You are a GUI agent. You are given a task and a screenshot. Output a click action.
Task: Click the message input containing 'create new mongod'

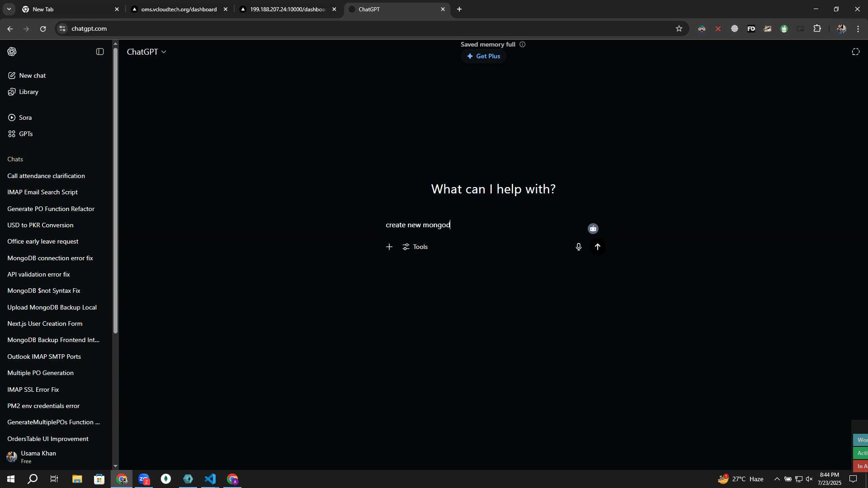(x=484, y=225)
